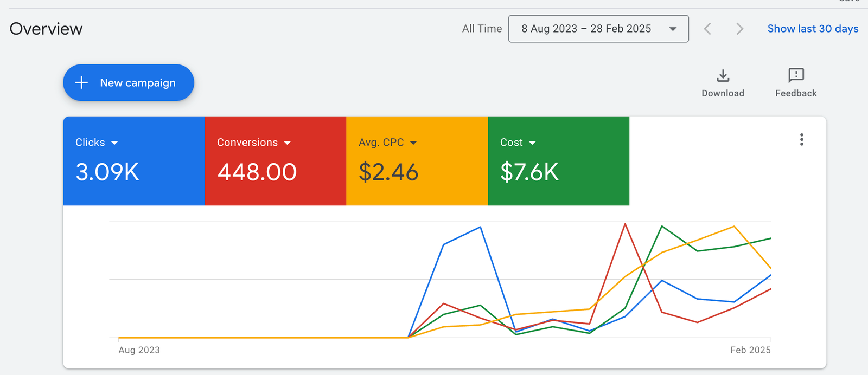This screenshot has width=868, height=375.
Task: Open the Clicks metric dropdown
Action: (114, 143)
